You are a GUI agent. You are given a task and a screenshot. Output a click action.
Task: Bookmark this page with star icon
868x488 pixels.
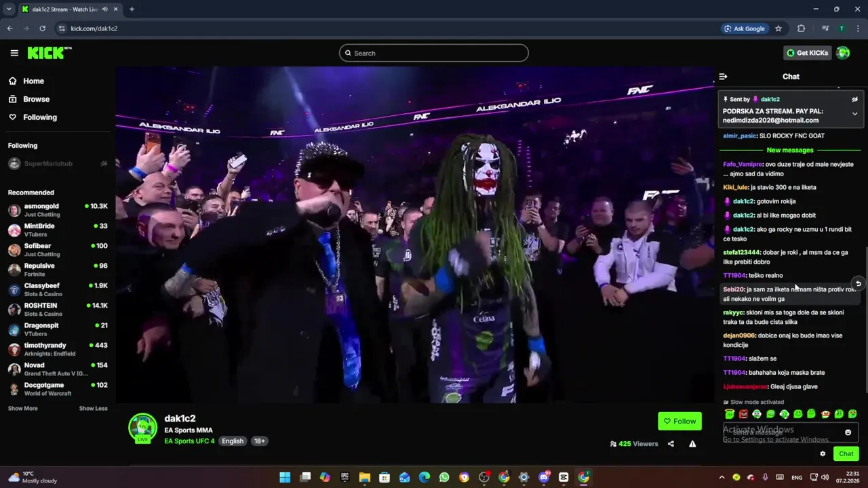778,28
